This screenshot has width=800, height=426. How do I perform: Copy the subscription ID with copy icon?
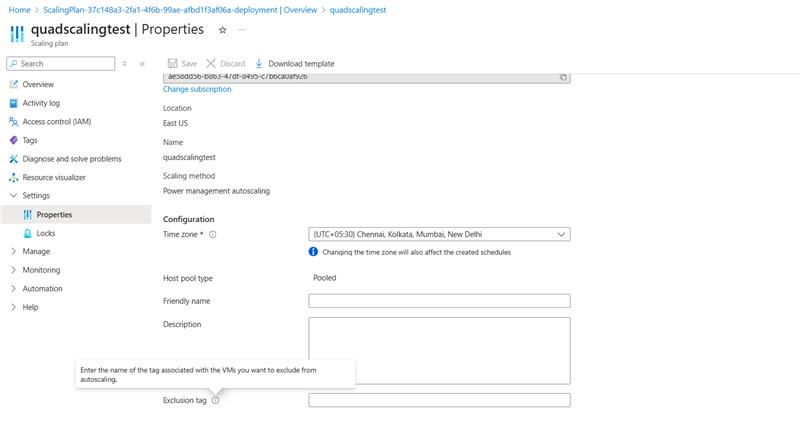563,77
